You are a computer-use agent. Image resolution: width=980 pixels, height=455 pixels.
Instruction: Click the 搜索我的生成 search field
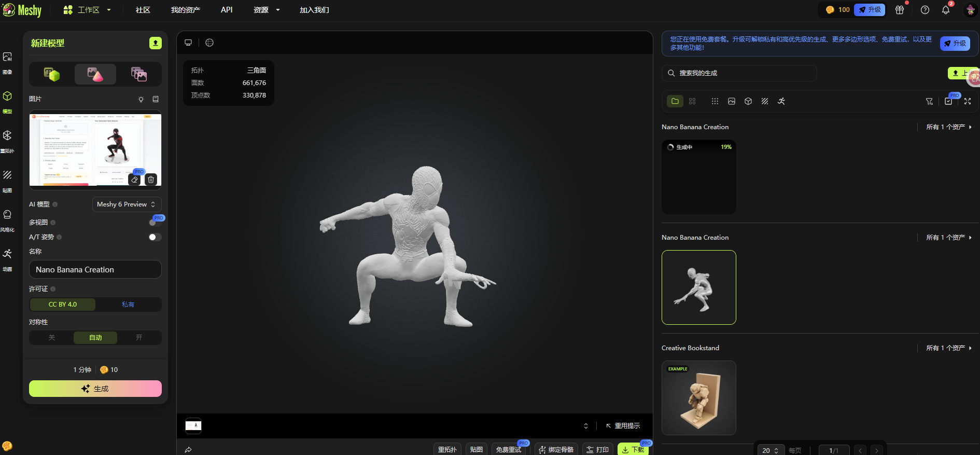(x=739, y=73)
